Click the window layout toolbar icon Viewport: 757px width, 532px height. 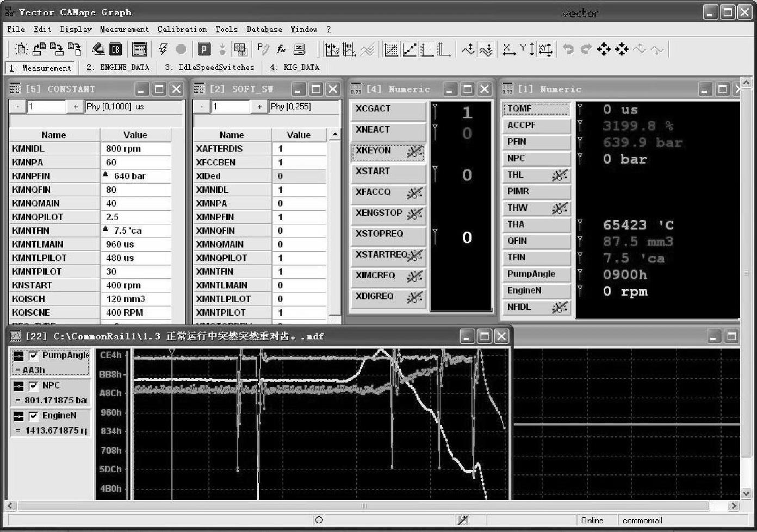(139, 49)
